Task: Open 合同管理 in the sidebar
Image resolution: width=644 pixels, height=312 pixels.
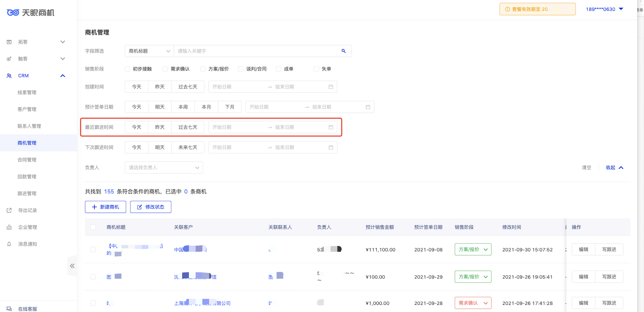Action: pyautogui.click(x=27, y=160)
